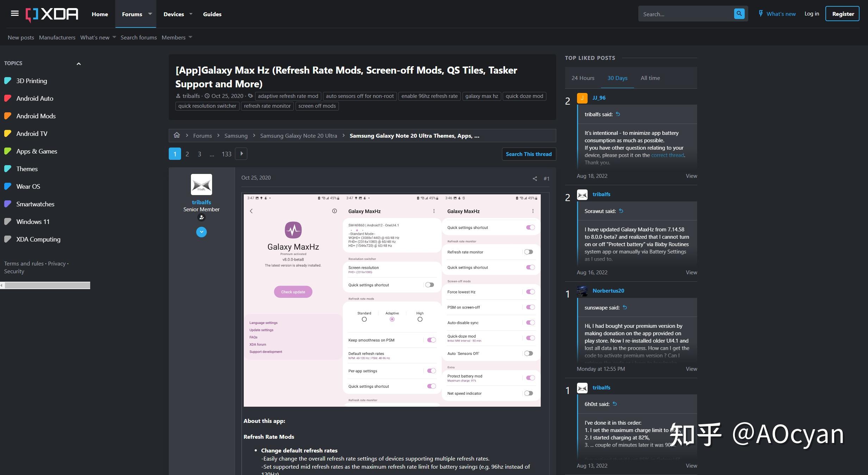Click the home icon in breadcrumb

[177, 135]
